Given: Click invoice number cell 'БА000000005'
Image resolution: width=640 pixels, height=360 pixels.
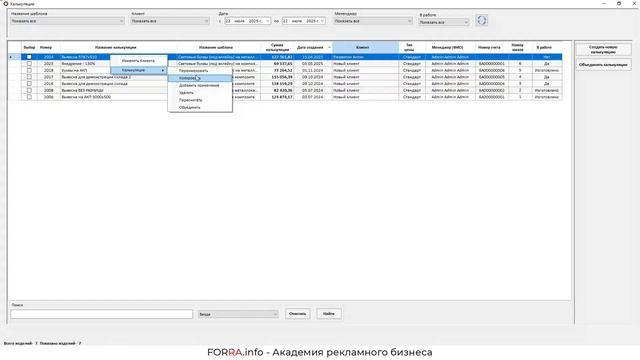Looking at the screenshot, I should (x=491, y=77).
